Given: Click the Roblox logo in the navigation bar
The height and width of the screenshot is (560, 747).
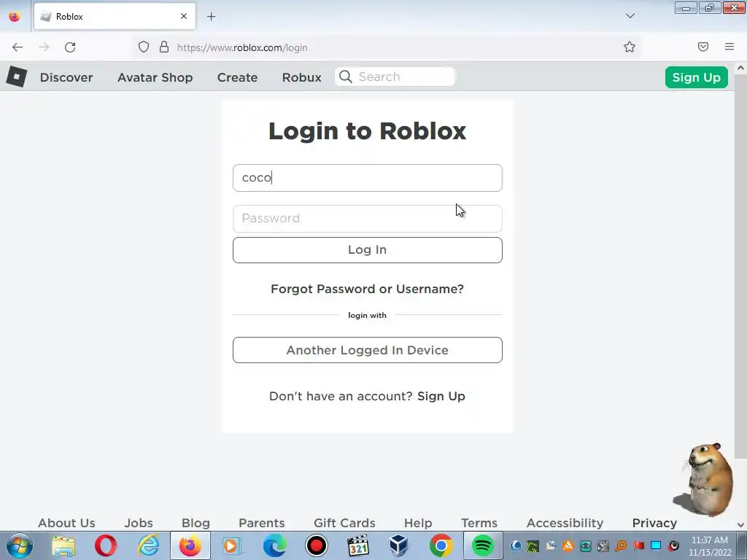Looking at the screenshot, I should (16, 77).
